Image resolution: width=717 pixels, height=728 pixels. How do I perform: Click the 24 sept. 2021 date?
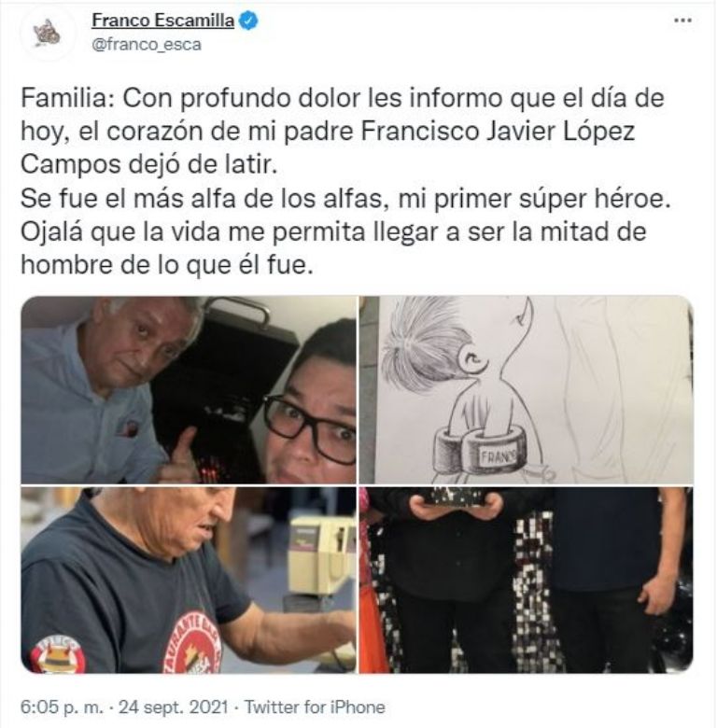(x=174, y=707)
